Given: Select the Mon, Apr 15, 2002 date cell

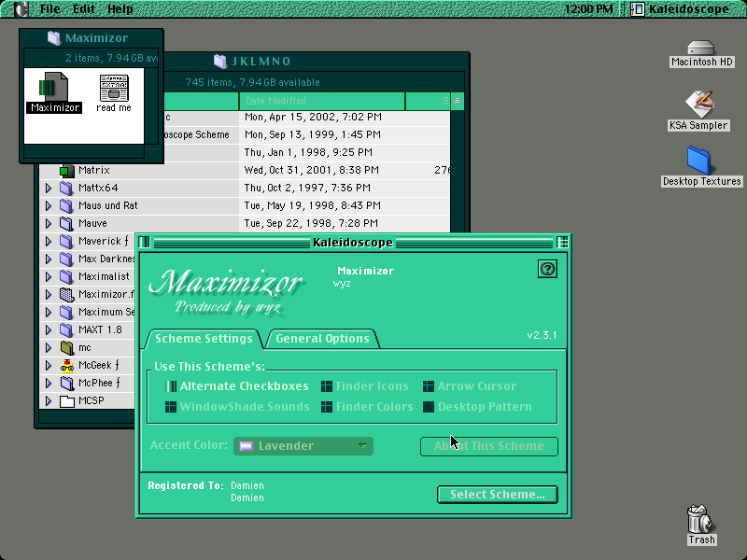Looking at the screenshot, I should click(x=313, y=118).
